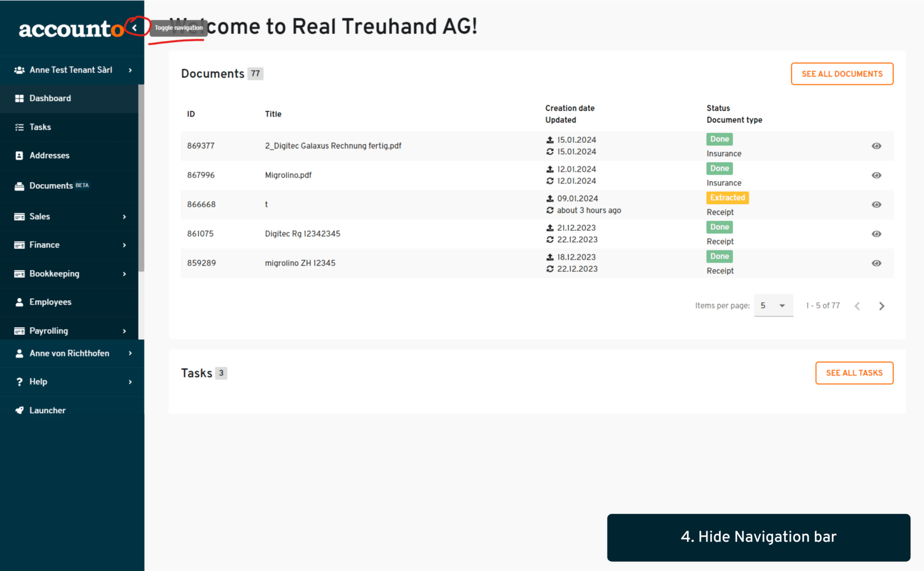Click the Dashboard grid icon

pyautogui.click(x=19, y=99)
